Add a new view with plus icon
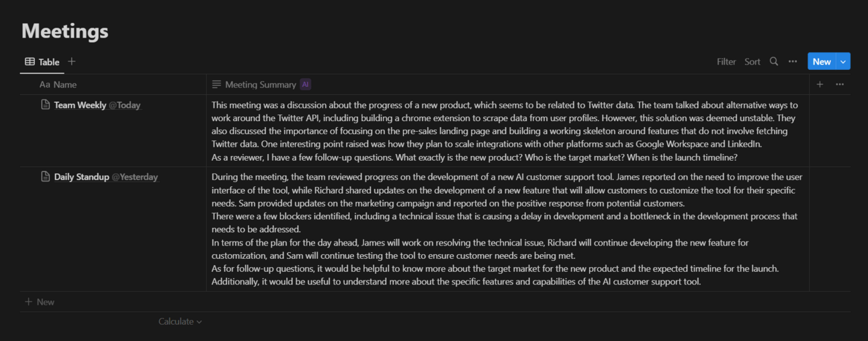 click(x=72, y=61)
